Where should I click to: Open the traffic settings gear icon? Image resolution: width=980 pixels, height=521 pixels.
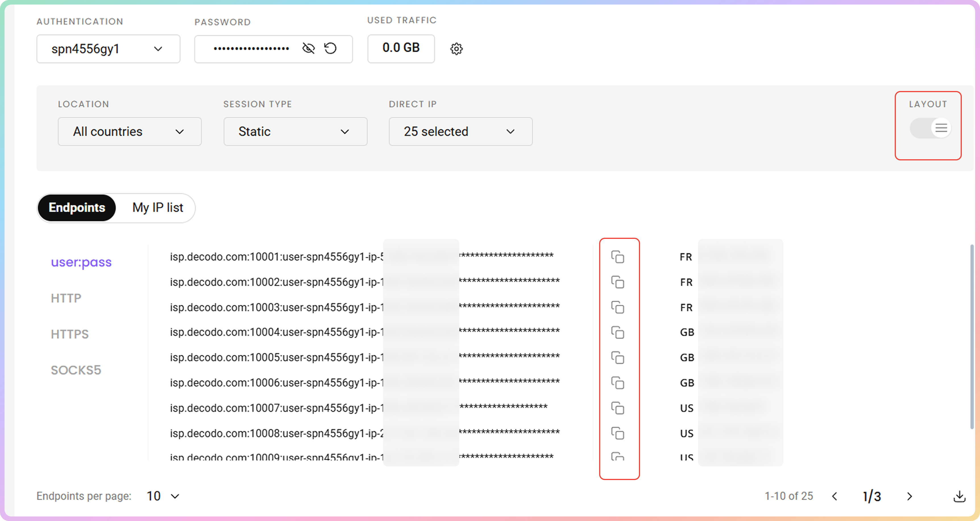[x=456, y=49]
